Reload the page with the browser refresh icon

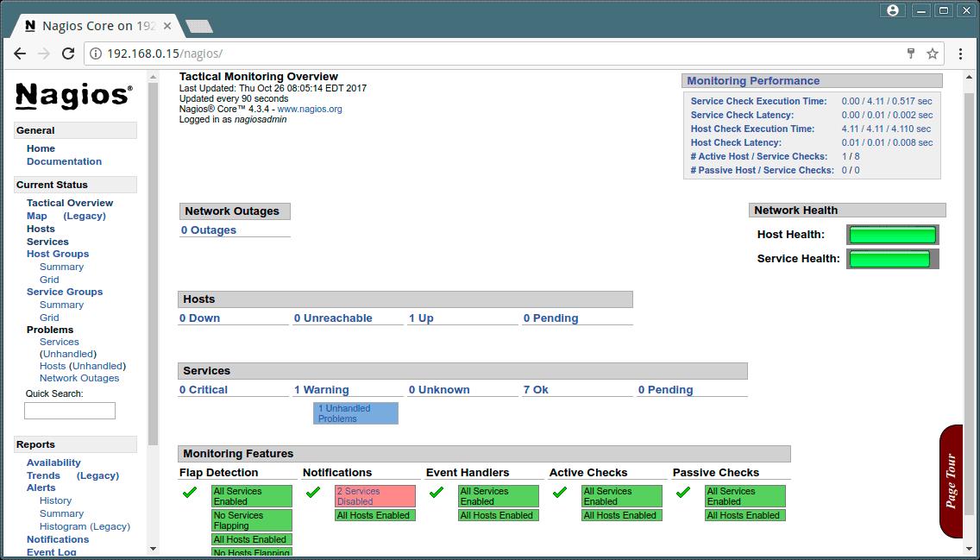pos(69,53)
